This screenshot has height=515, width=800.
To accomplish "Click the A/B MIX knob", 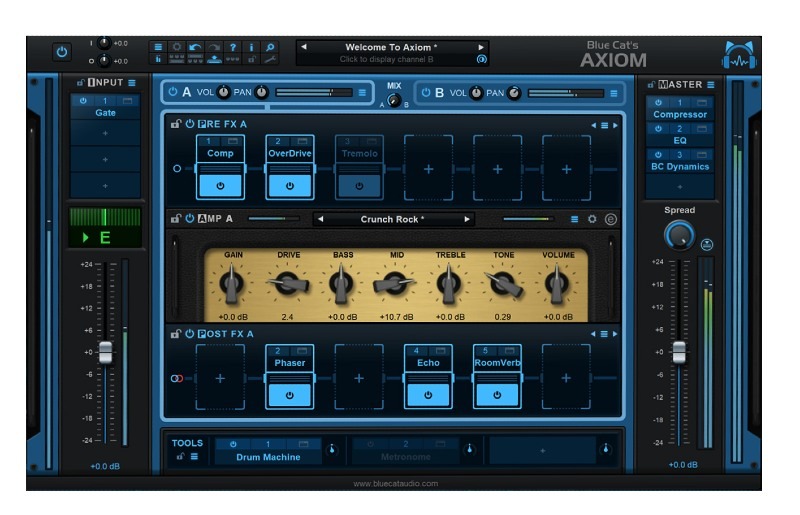I will pos(394,101).
